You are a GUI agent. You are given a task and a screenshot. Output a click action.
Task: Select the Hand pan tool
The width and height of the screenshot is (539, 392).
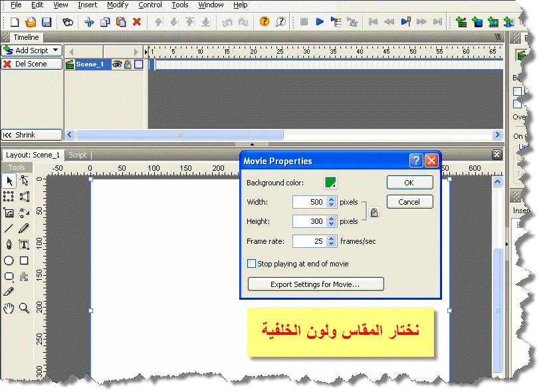9,308
